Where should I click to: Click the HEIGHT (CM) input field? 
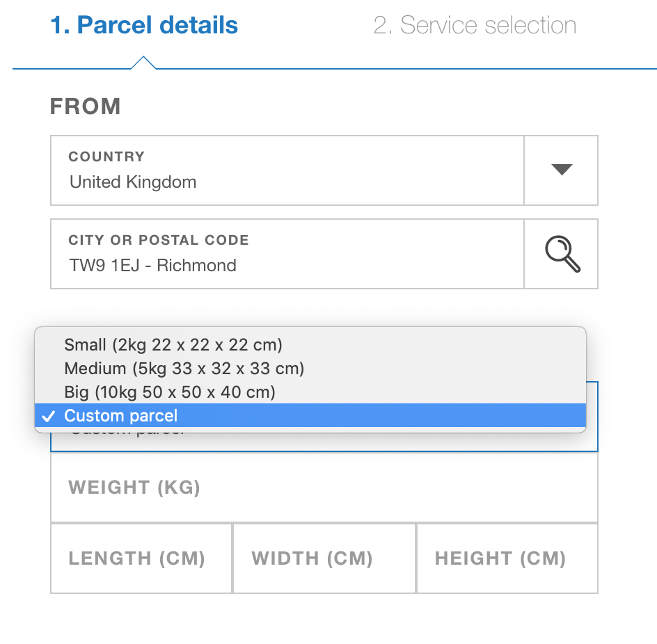pyautogui.click(x=506, y=558)
